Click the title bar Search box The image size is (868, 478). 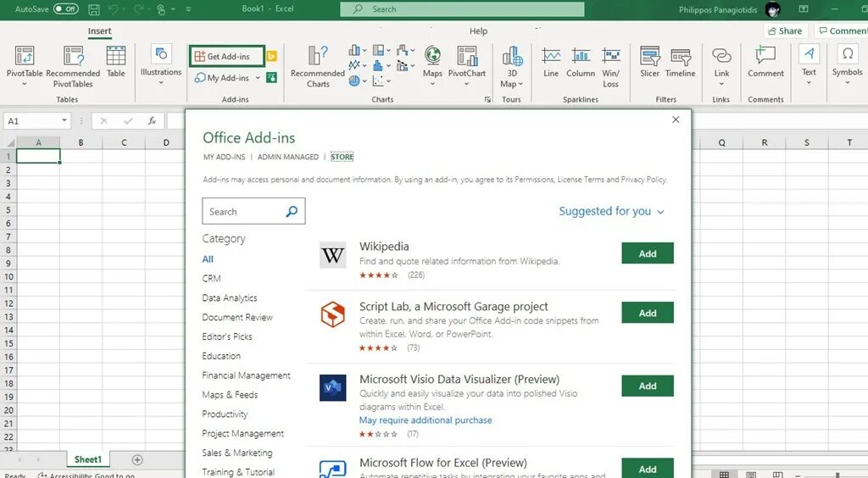coord(462,8)
